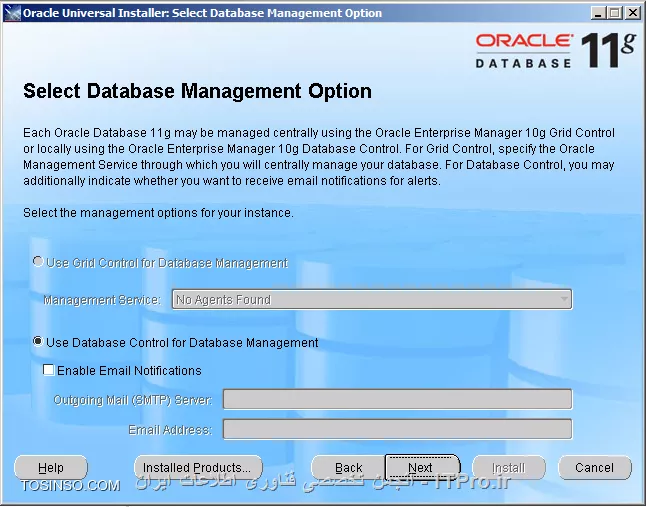Open the Management Service dropdown
Viewport: 646px width, 507px height.
point(372,299)
